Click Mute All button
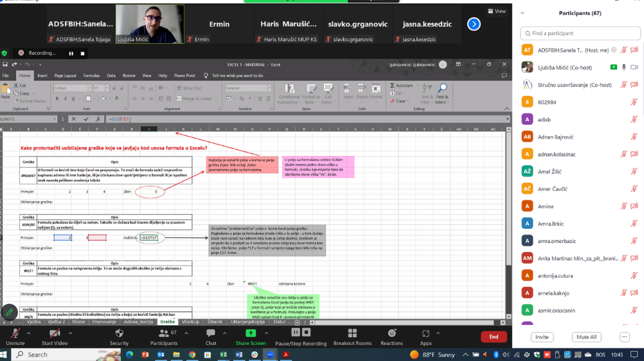Image resolution: width=644 pixels, height=361 pixels. 587,337
